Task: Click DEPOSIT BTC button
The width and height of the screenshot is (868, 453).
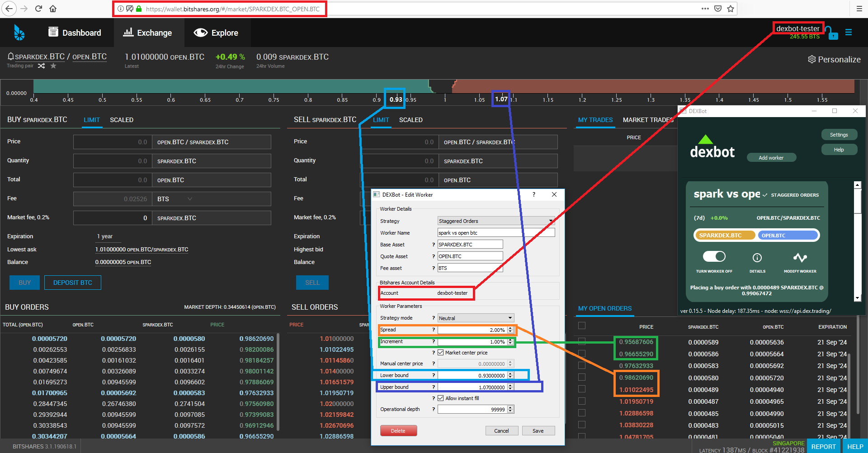Action: click(x=72, y=283)
